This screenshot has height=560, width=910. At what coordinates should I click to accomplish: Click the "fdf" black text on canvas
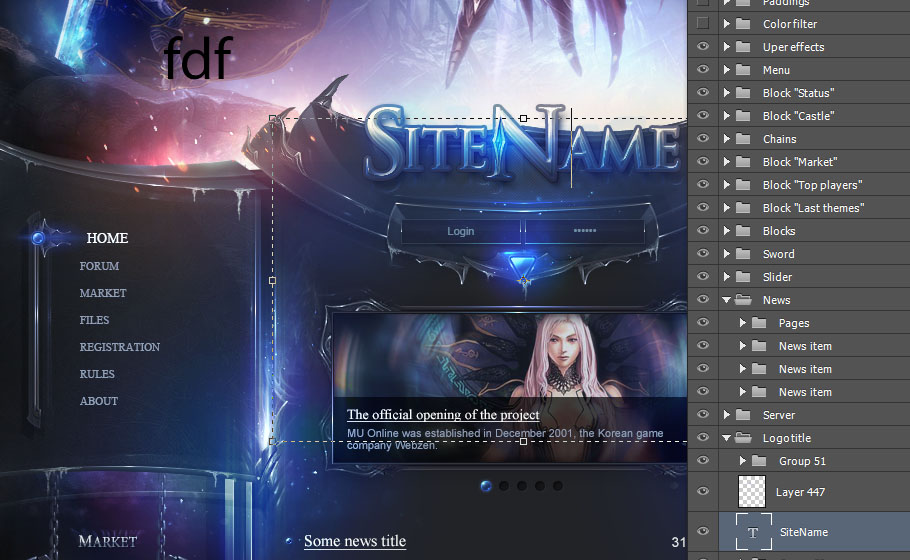[198, 57]
